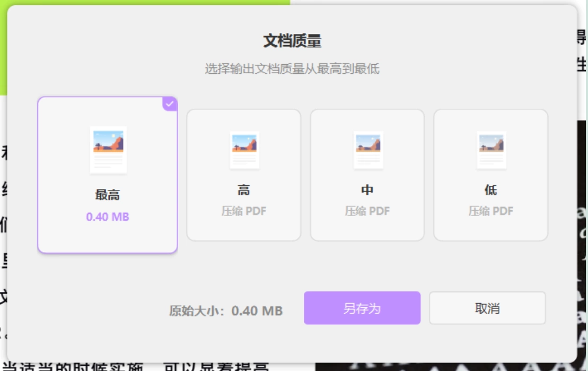Click 压缩 PDF text under 低
The height and width of the screenshot is (371, 588).
point(490,211)
